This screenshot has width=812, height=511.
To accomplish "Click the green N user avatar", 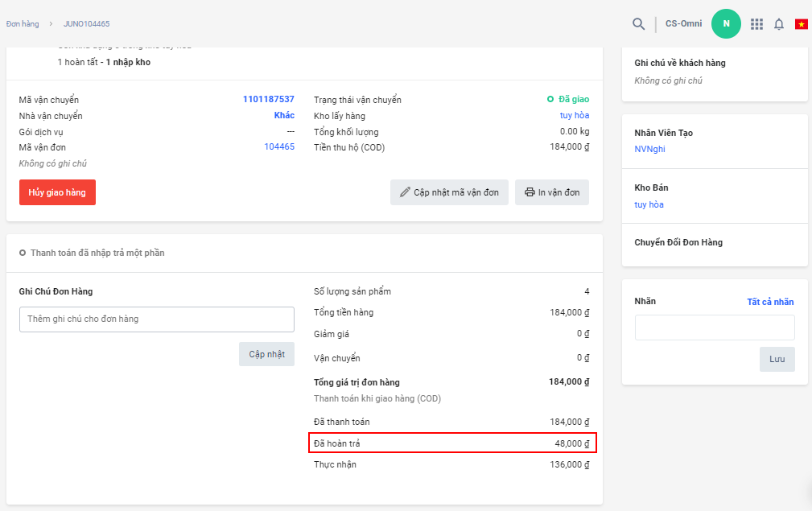I will click(x=726, y=24).
